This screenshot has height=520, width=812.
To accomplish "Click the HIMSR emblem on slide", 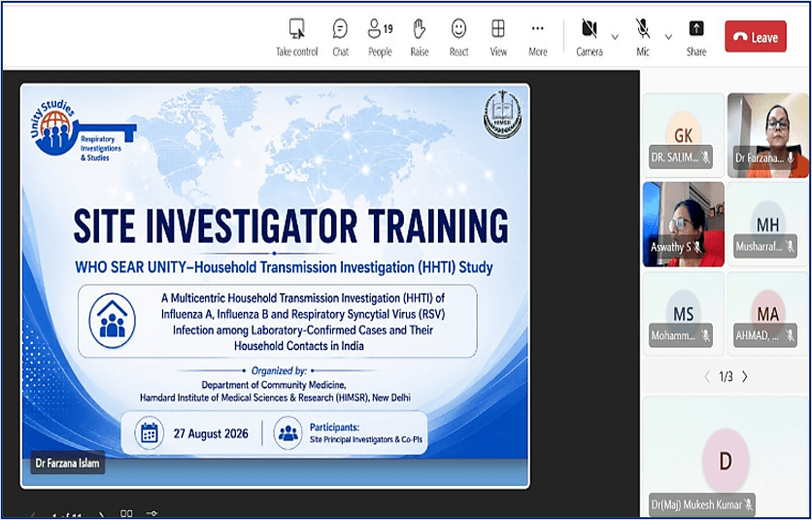I will (x=502, y=115).
